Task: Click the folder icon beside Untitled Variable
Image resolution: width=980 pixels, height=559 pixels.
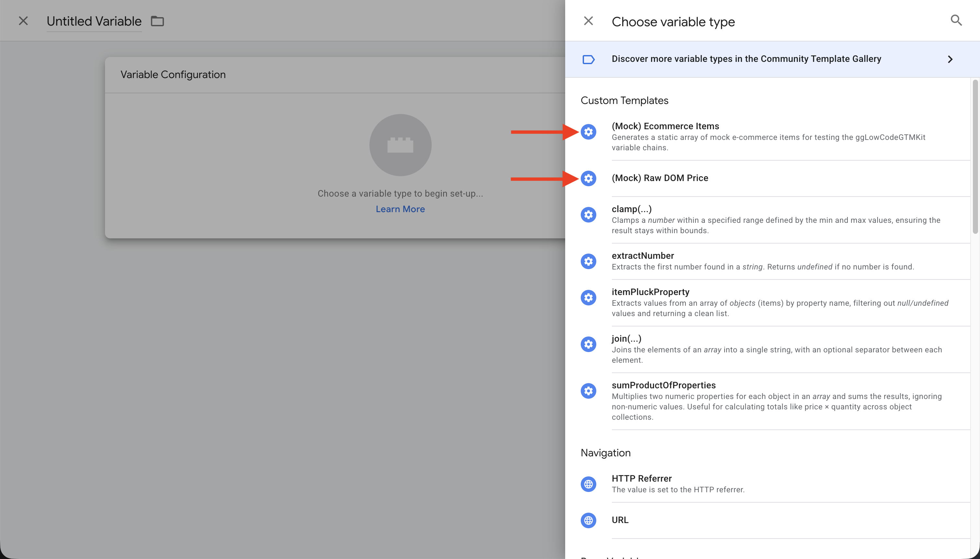Action: 157,21
